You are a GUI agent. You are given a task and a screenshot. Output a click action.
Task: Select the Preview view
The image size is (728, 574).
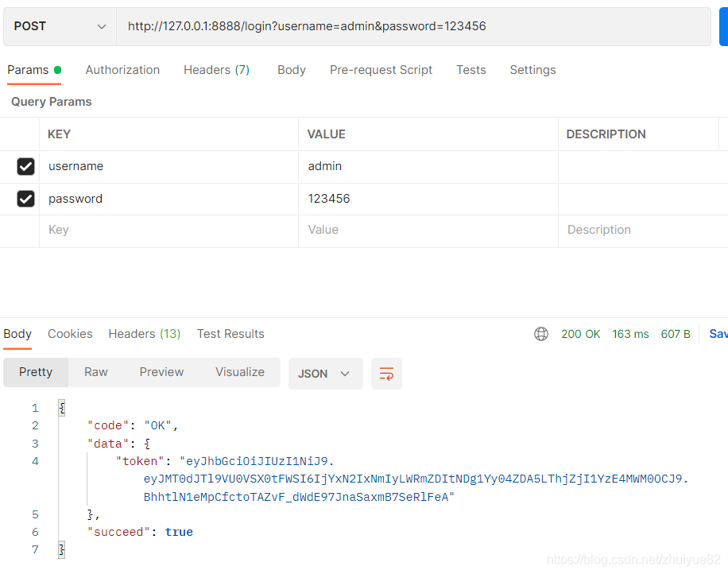pos(161,372)
